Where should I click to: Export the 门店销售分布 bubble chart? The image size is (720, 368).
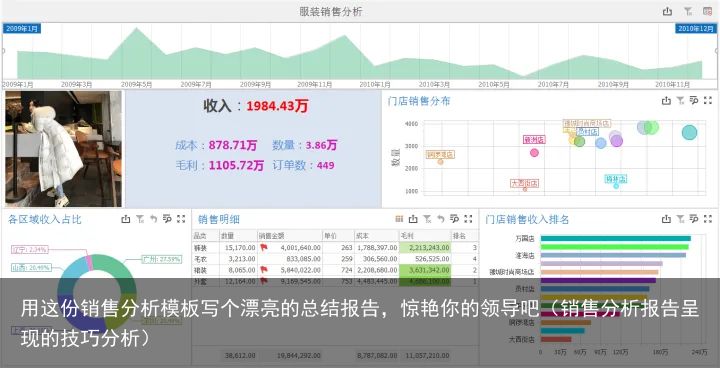pyautogui.click(x=666, y=101)
